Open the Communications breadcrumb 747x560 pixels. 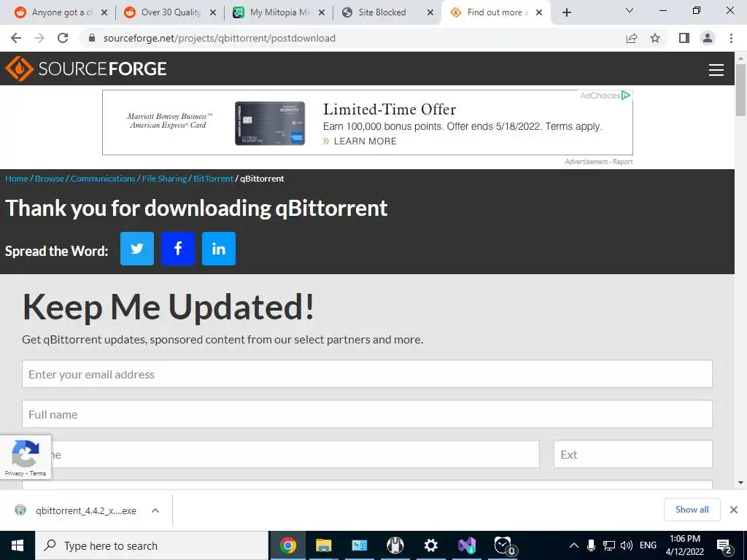103,179
